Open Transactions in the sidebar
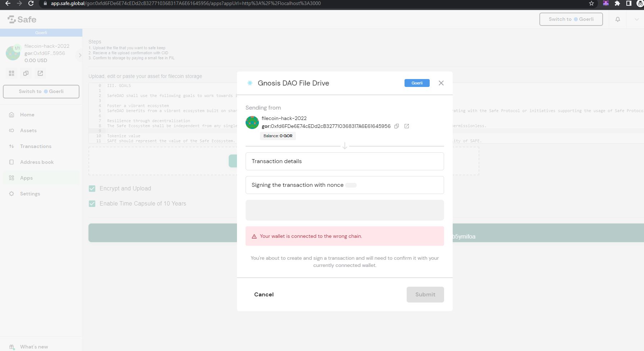The width and height of the screenshot is (644, 351). [x=41, y=146]
